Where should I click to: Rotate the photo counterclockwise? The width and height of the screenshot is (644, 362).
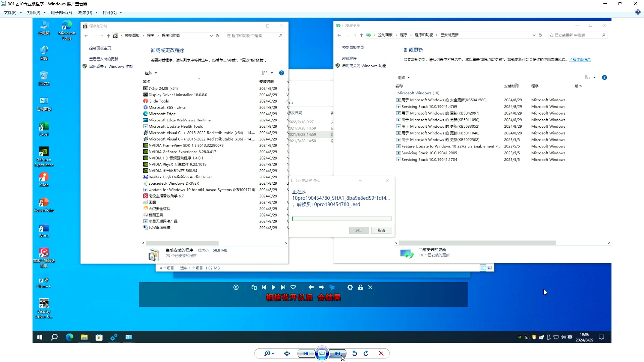[x=355, y=353]
